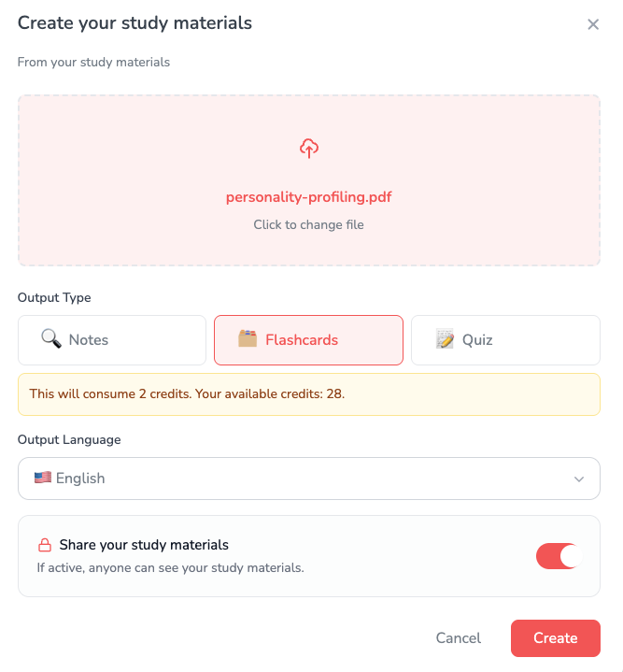Click the 'Click to change file' text
Image resolution: width=623 pixels, height=672 pixels.
click(x=309, y=224)
